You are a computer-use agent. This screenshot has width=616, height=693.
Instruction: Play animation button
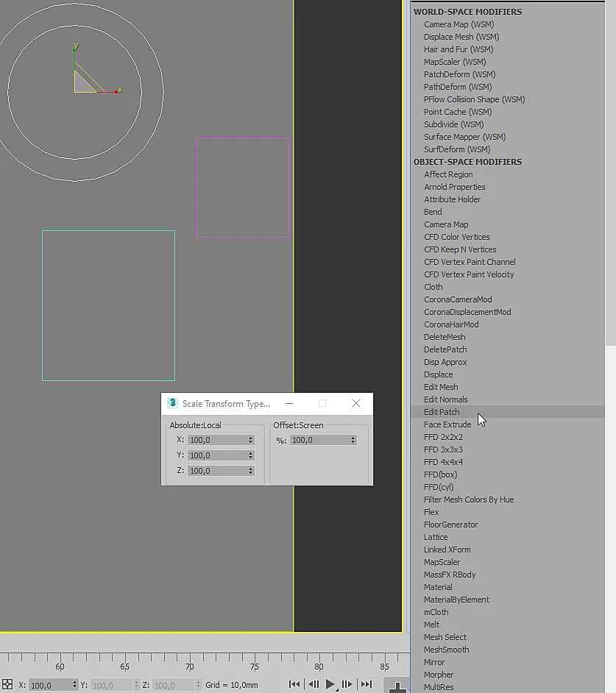[330, 684]
